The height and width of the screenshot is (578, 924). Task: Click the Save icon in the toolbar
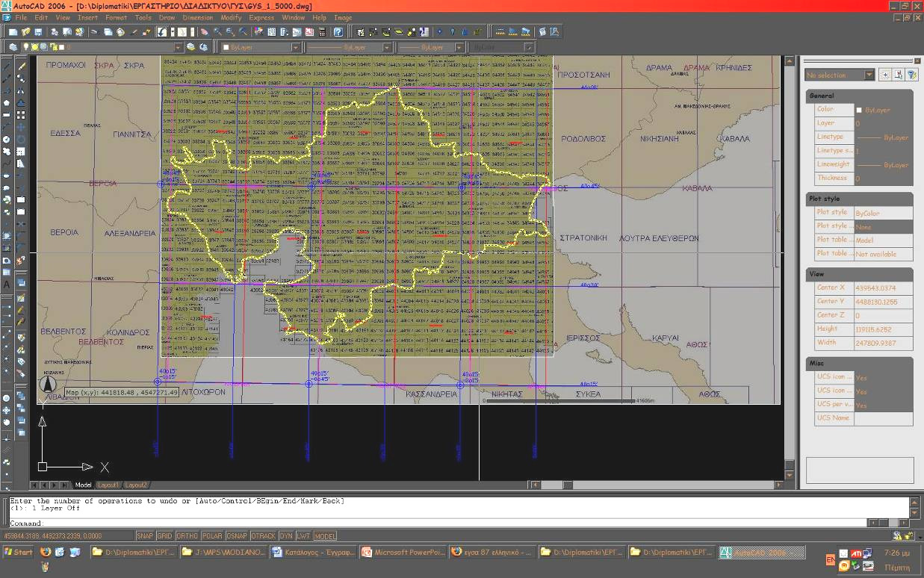(x=38, y=32)
